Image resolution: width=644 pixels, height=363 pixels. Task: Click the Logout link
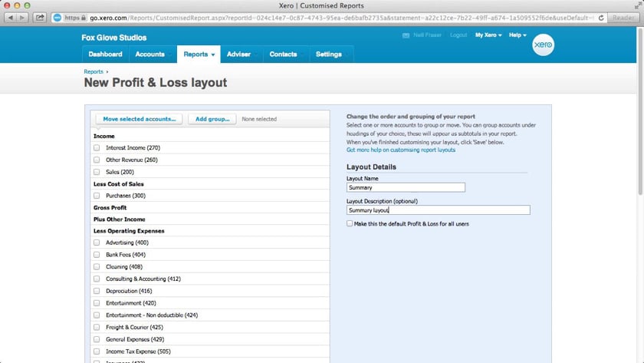[x=458, y=35]
